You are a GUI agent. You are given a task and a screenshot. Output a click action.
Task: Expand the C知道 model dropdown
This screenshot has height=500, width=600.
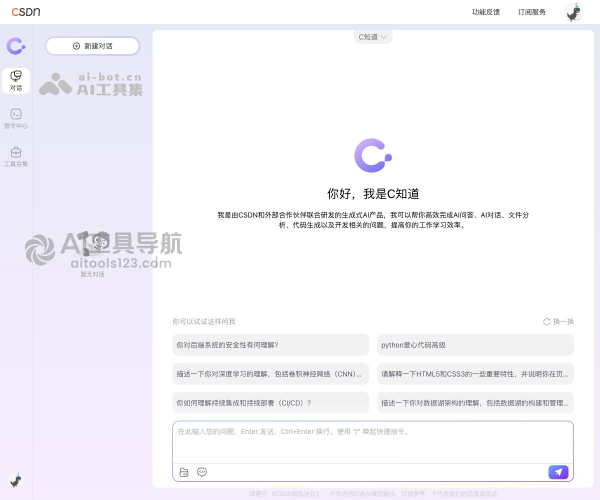[x=373, y=37]
